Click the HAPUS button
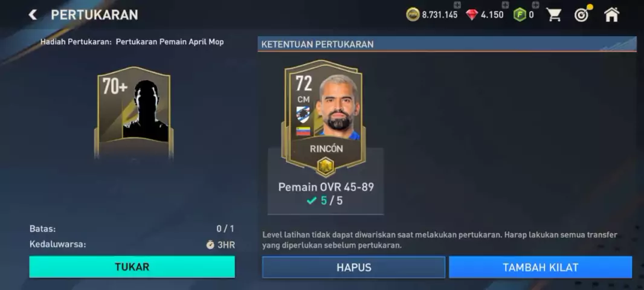This screenshot has width=644, height=290. pyautogui.click(x=353, y=268)
